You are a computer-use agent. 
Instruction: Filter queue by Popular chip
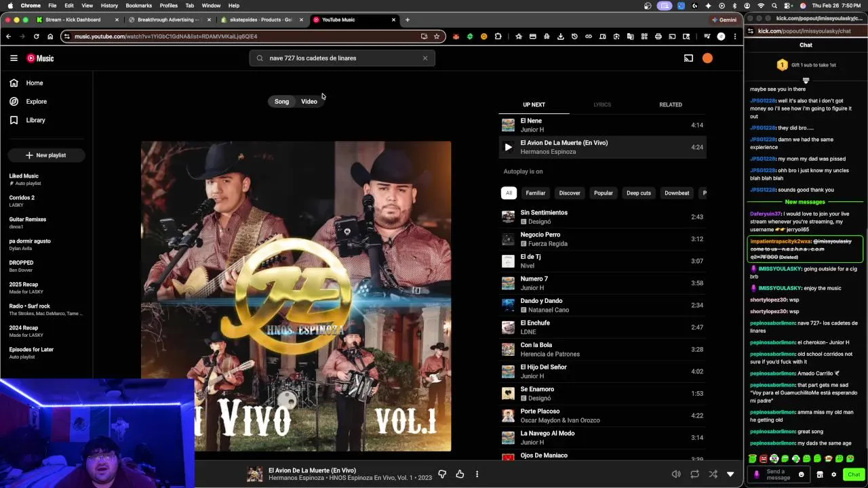604,193
